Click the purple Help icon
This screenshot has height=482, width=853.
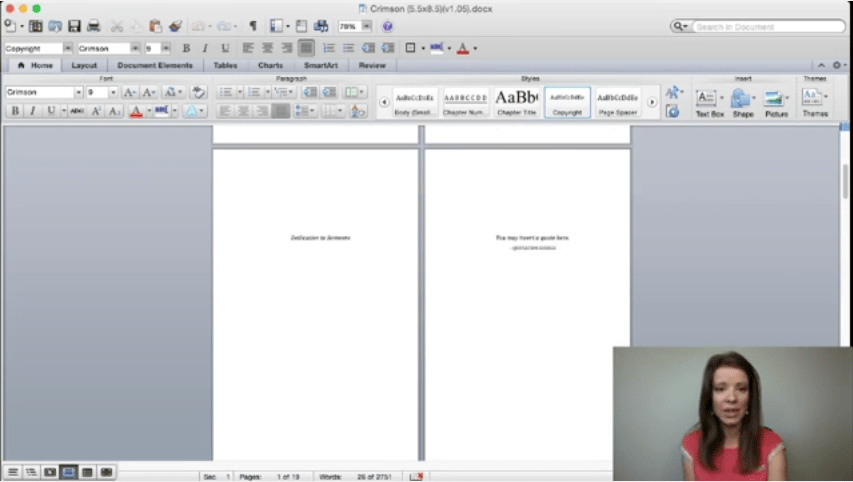point(387,26)
